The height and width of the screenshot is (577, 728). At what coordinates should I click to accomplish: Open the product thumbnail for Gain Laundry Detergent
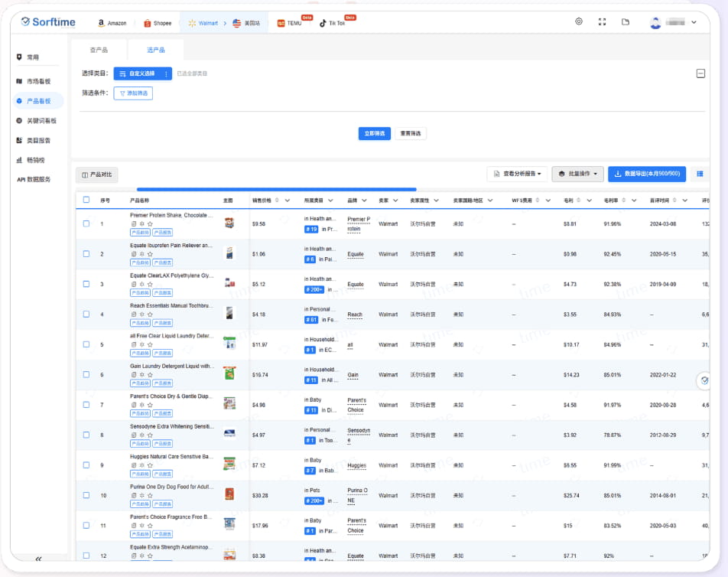pos(229,373)
